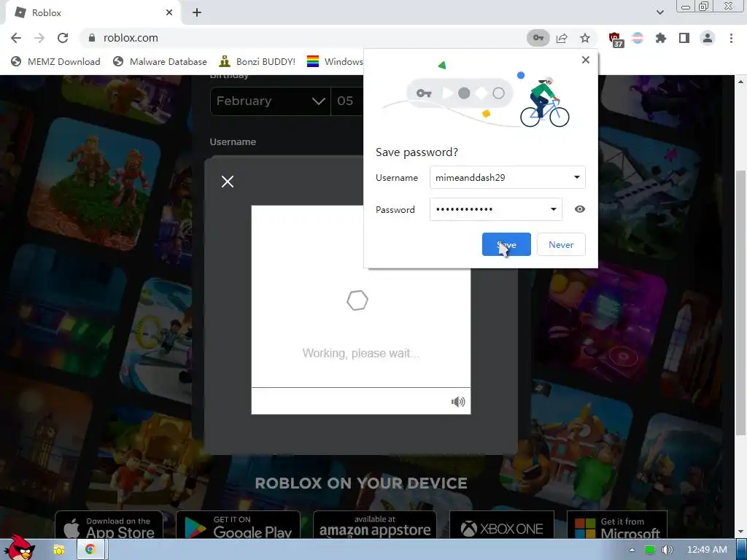Open the saved password key icon in address bar

click(538, 38)
